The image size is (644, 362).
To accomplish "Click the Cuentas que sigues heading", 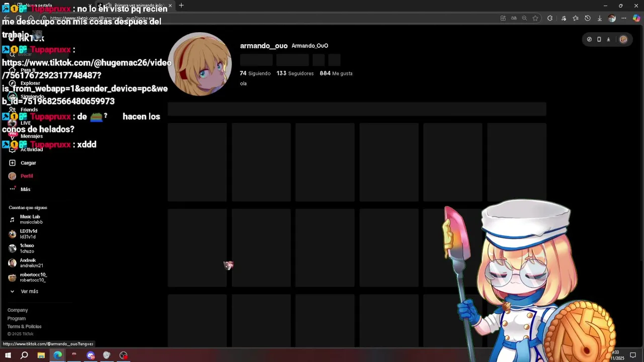I will point(28,208).
